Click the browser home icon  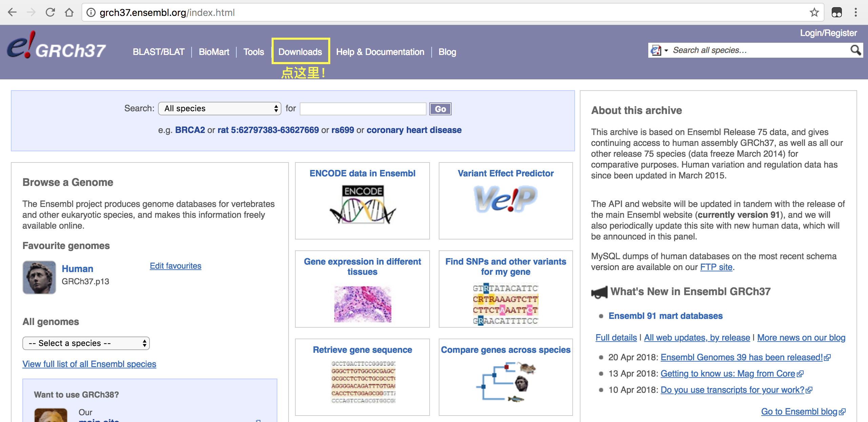(69, 13)
